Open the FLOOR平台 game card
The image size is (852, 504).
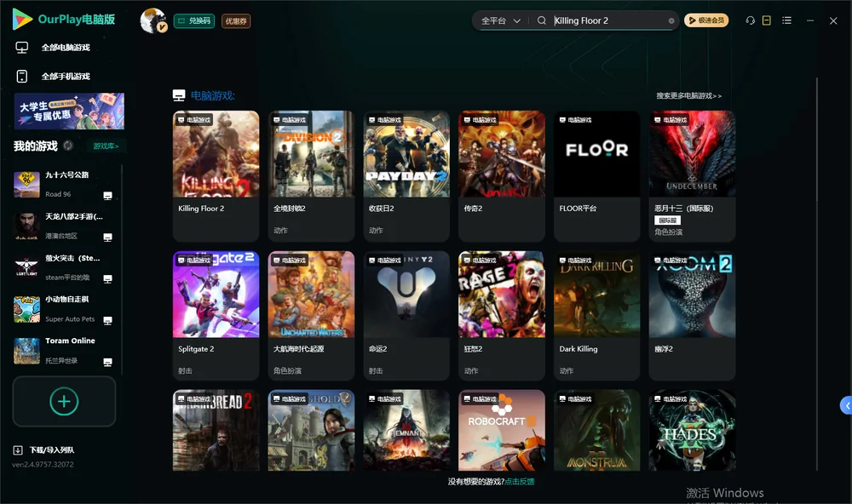pos(597,176)
